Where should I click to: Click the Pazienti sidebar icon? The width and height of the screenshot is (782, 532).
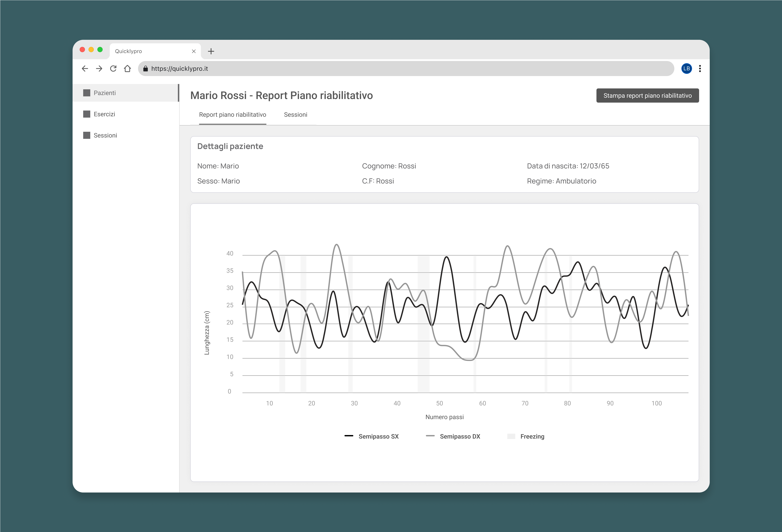tap(87, 93)
